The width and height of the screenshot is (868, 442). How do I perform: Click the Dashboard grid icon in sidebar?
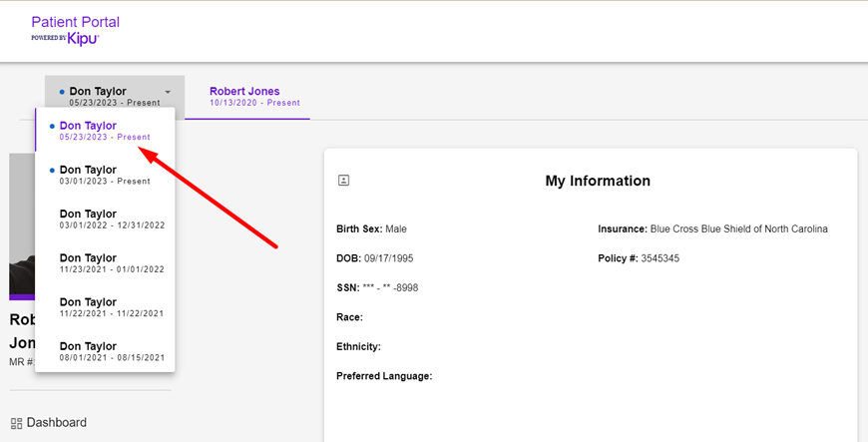click(16, 423)
